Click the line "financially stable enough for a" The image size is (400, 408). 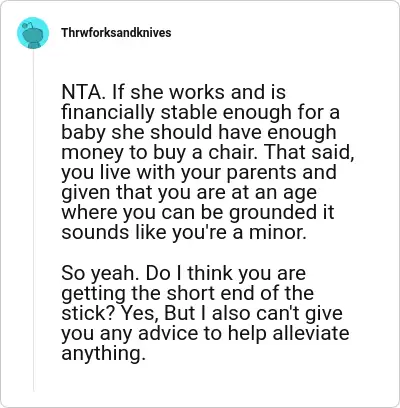coord(200,112)
